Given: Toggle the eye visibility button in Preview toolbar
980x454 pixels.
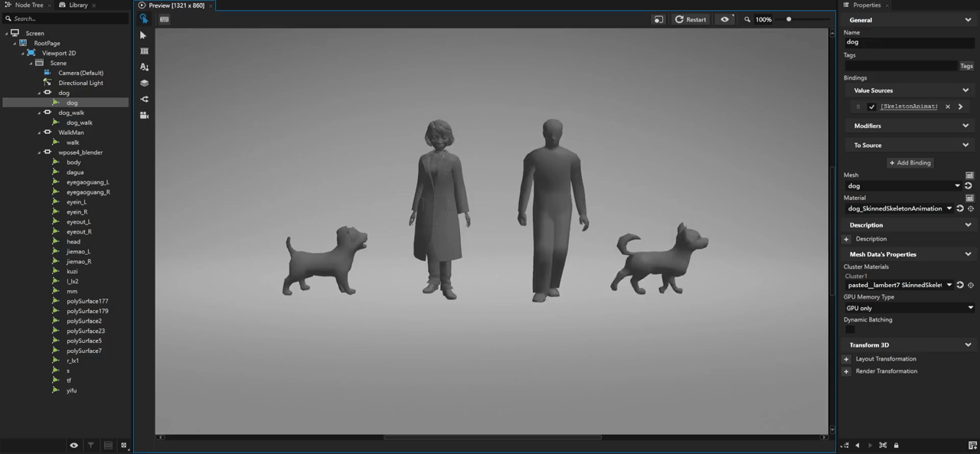Looking at the screenshot, I should coord(724,19).
